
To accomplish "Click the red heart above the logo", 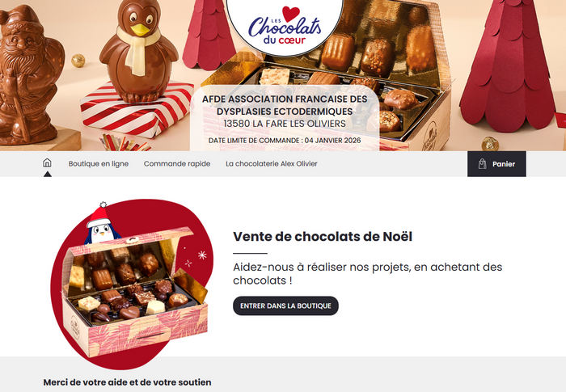I will [291, 14].
